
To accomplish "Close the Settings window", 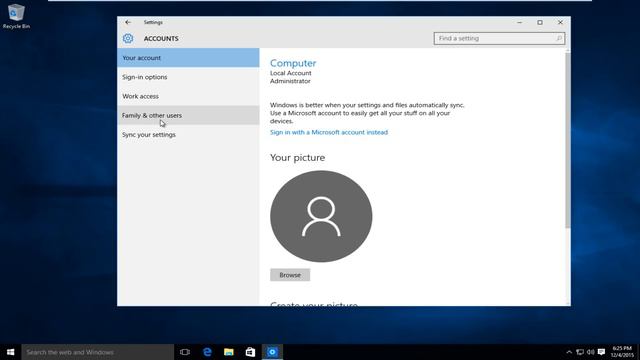I will click(x=560, y=22).
